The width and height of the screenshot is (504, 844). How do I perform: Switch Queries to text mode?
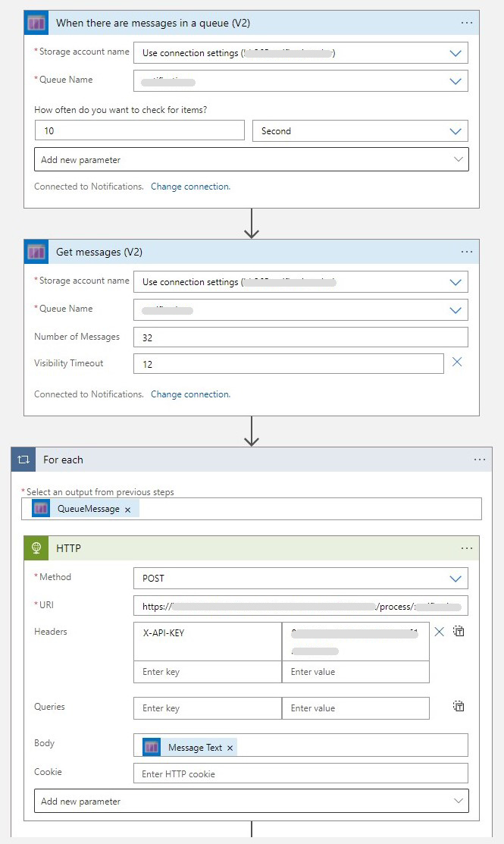[x=459, y=706]
